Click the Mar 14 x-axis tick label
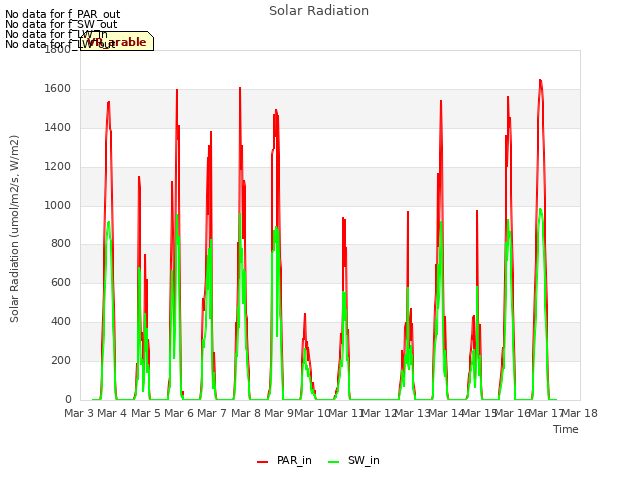 pos(446,413)
